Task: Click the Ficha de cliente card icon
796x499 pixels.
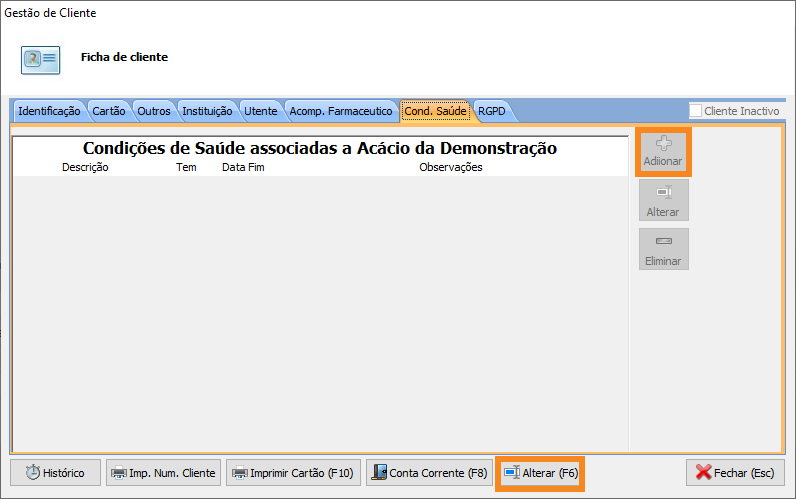Action: (x=41, y=58)
